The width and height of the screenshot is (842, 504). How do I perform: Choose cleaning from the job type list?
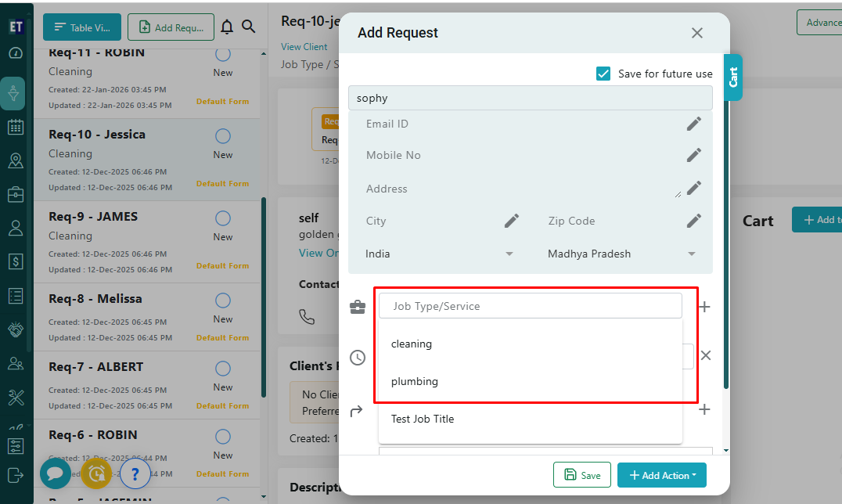coord(412,344)
